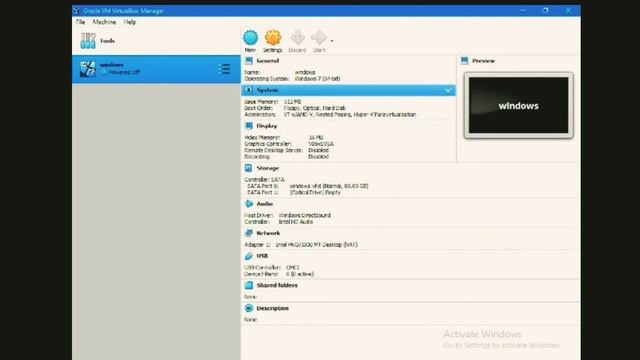Click the Base Memory value
640x360 pixels.
click(292, 102)
